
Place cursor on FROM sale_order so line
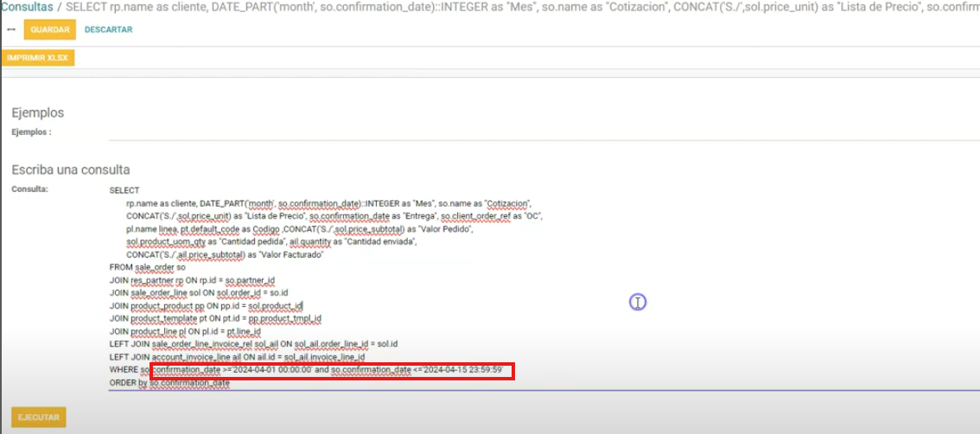pyautogui.click(x=148, y=267)
